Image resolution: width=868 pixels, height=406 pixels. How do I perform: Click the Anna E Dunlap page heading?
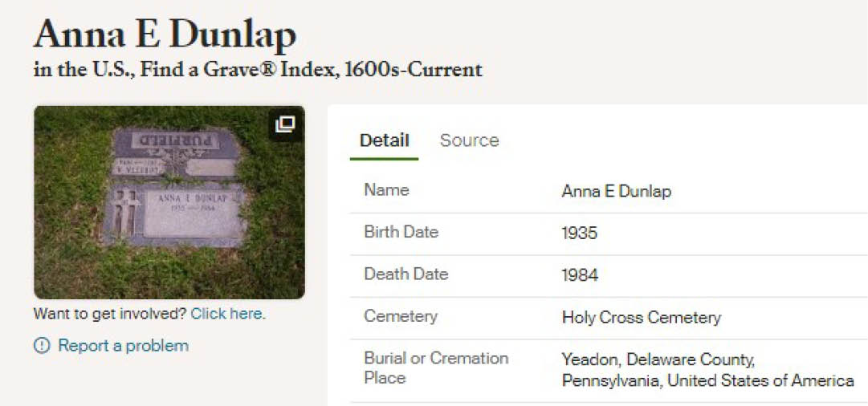165,34
